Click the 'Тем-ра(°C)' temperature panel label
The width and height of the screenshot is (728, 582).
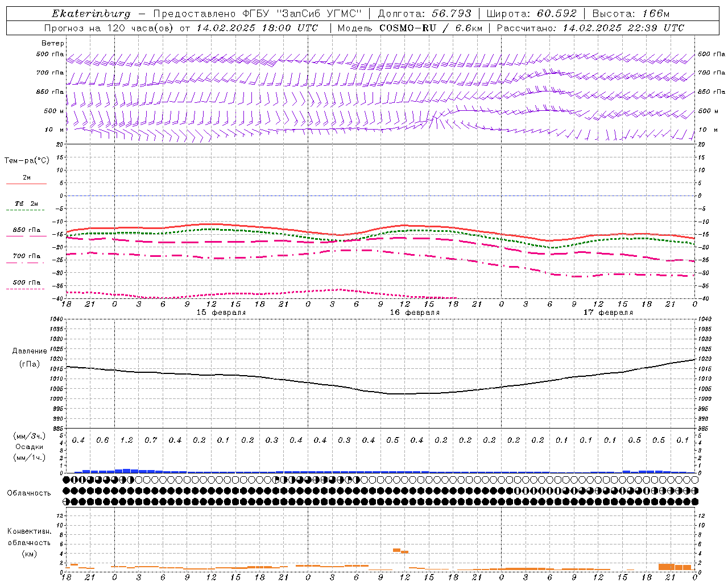[27, 161]
